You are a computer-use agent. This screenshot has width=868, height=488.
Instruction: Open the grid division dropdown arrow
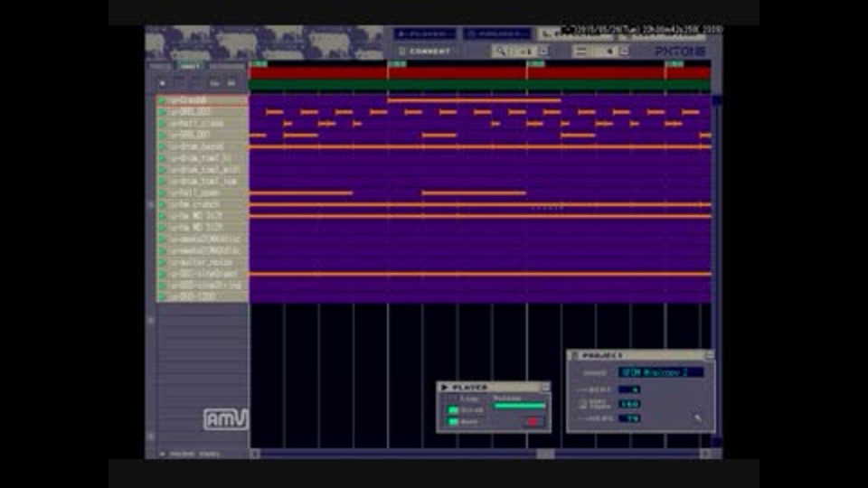click(625, 52)
